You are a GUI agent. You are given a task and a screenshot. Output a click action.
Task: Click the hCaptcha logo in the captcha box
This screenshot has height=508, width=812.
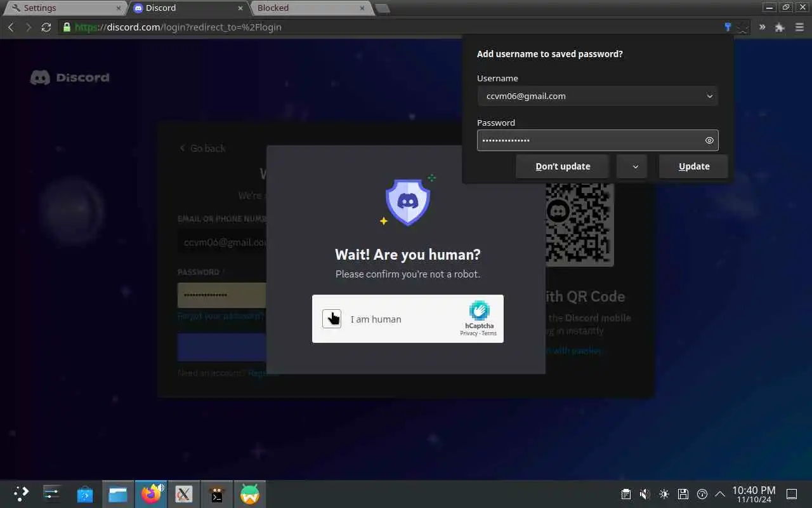[x=479, y=311]
